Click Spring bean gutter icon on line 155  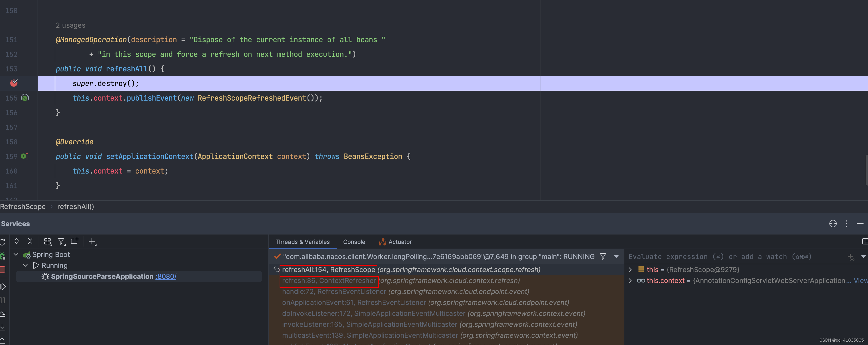click(25, 98)
